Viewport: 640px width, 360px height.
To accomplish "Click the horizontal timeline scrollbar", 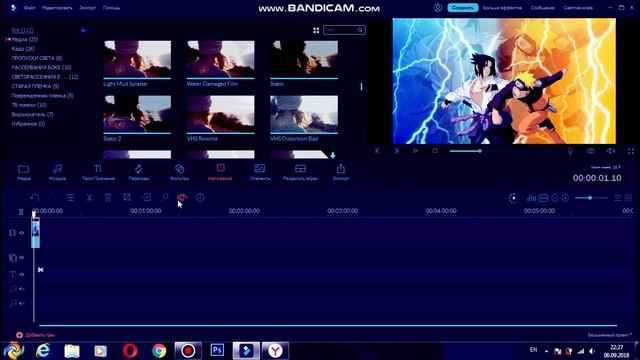I will (328, 326).
